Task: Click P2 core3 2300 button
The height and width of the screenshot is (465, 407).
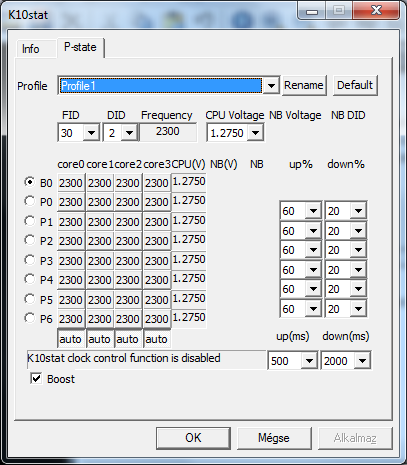Action: [x=157, y=241]
